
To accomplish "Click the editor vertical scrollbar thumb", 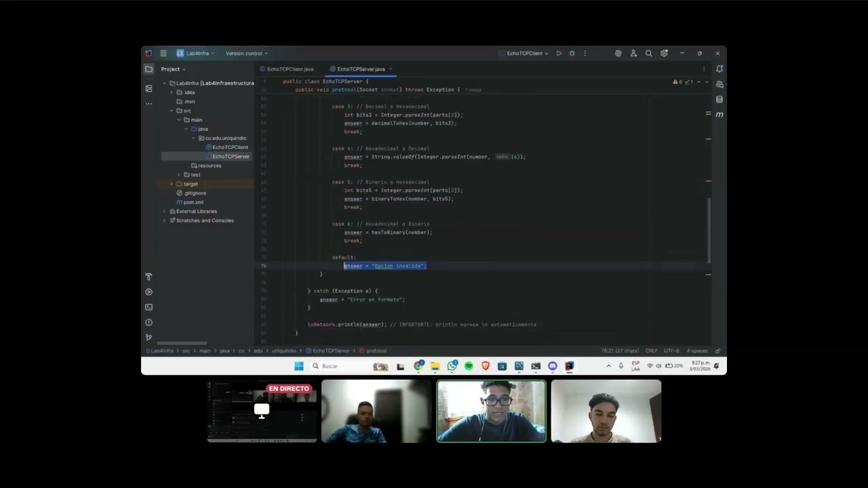I will [709, 230].
